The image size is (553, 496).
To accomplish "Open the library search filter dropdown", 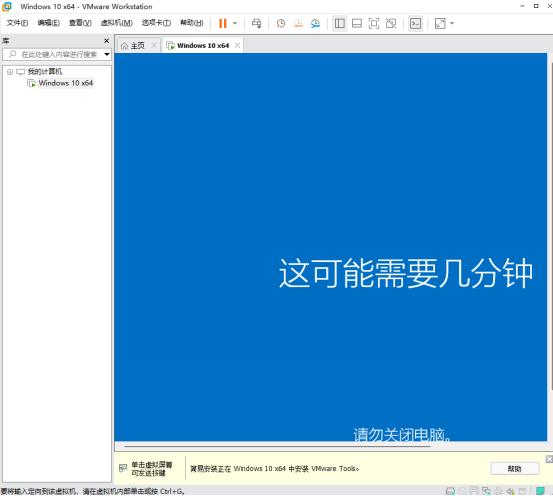I will (x=107, y=54).
